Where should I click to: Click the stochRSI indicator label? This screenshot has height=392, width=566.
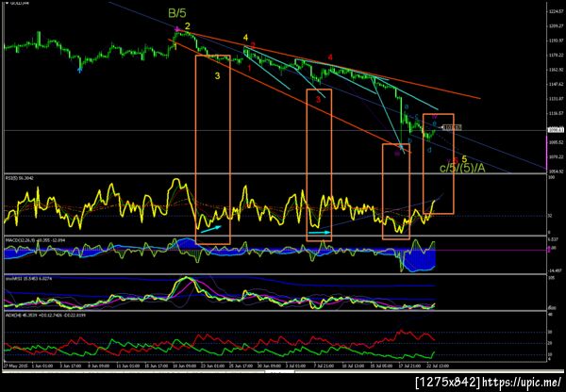(29, 278)
